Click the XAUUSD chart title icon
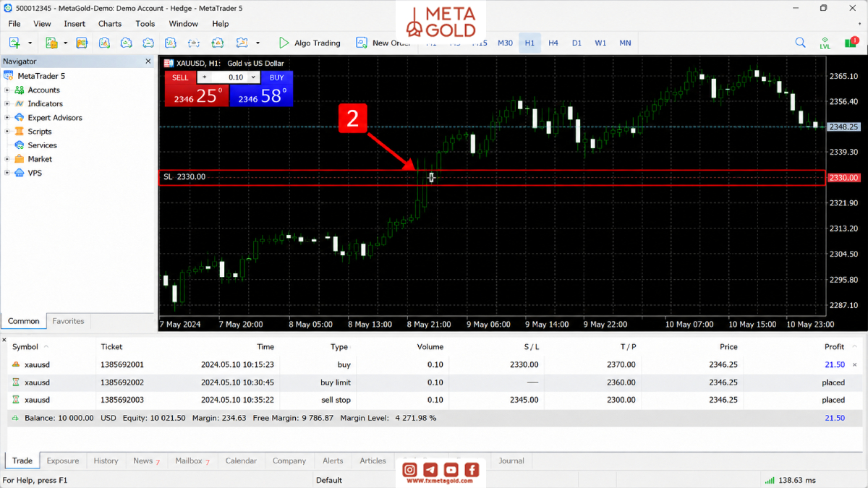Image resolution: width=868 pixels, height=488 pixels. (169, 63)
